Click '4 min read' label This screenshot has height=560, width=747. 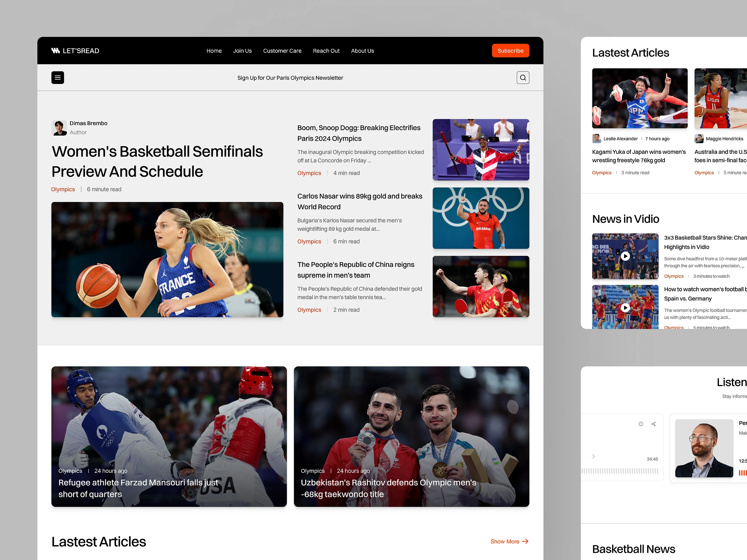coord(347,173)
